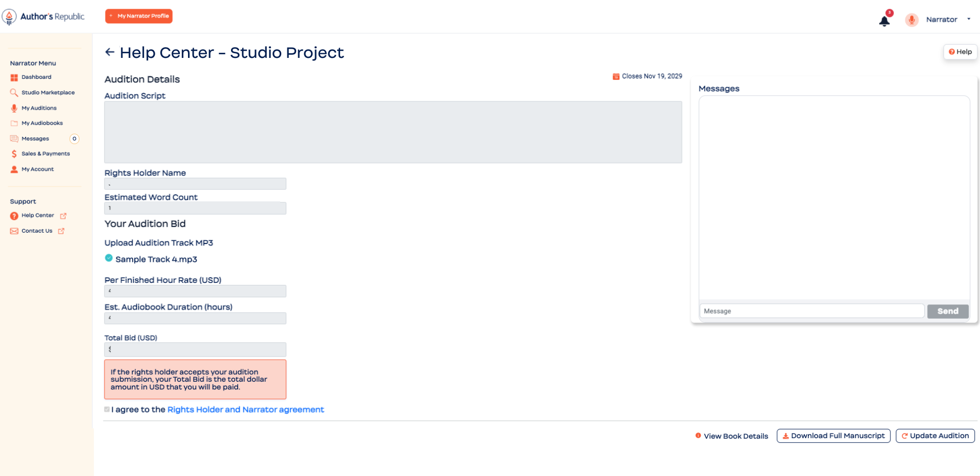Go to My Account
The width and height of the screenshot is (980, 476).
click(x=37, y=169)
